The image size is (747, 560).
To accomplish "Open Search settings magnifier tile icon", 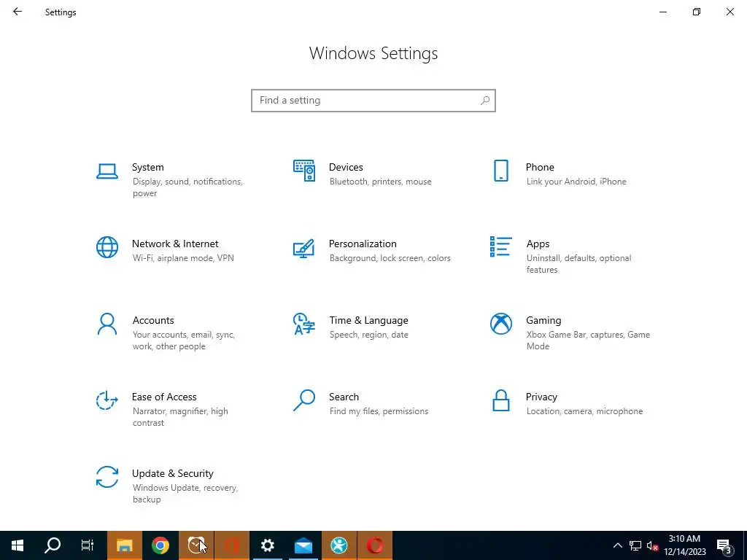I will tap(304, 400).
